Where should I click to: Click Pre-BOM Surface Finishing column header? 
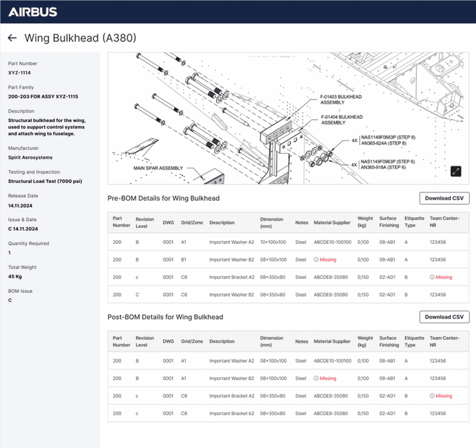[x=389, y=222]
